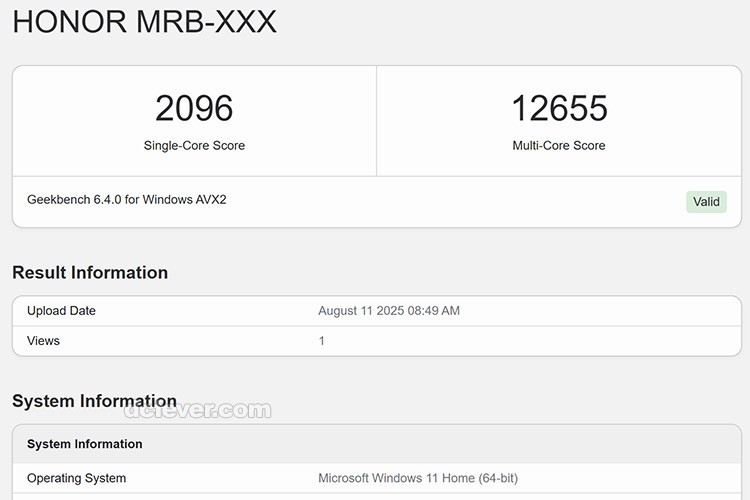Screen dimensions: 750x500
Task: Click the Operating System label
Action: 77,478
